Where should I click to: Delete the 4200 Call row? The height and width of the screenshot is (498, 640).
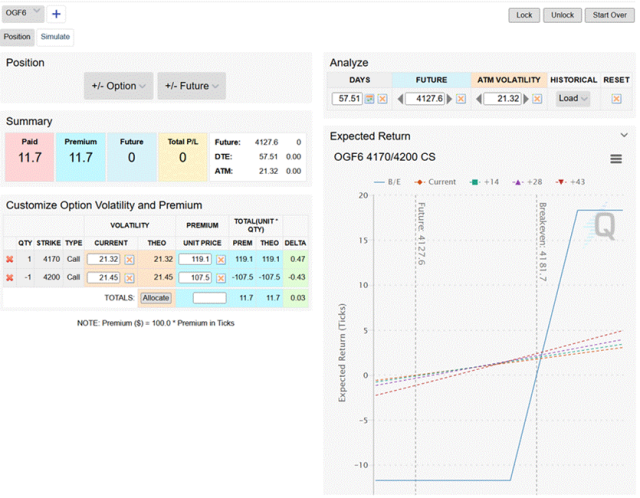click(10, 277)
